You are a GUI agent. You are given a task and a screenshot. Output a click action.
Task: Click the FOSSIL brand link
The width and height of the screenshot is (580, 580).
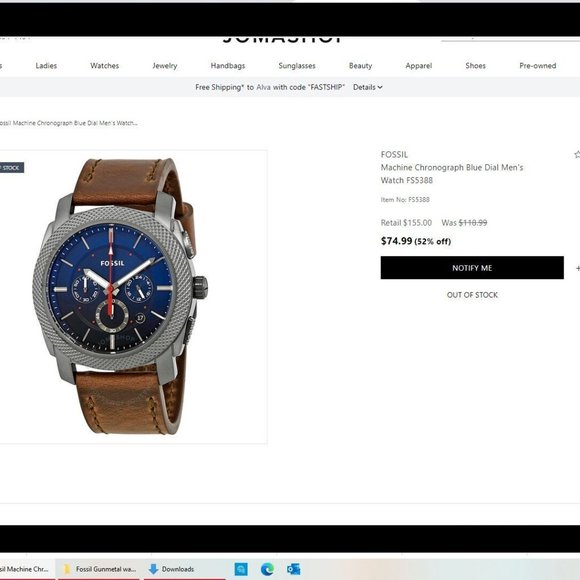[394, 155]
